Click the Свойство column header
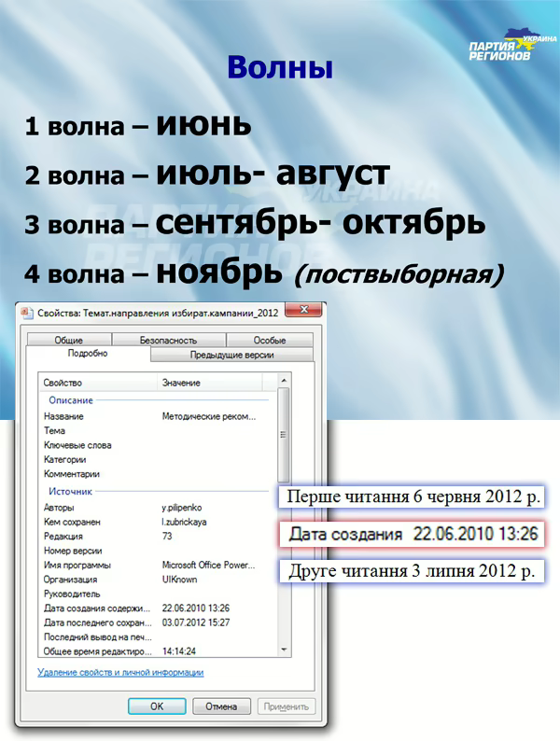 point(98,383)
